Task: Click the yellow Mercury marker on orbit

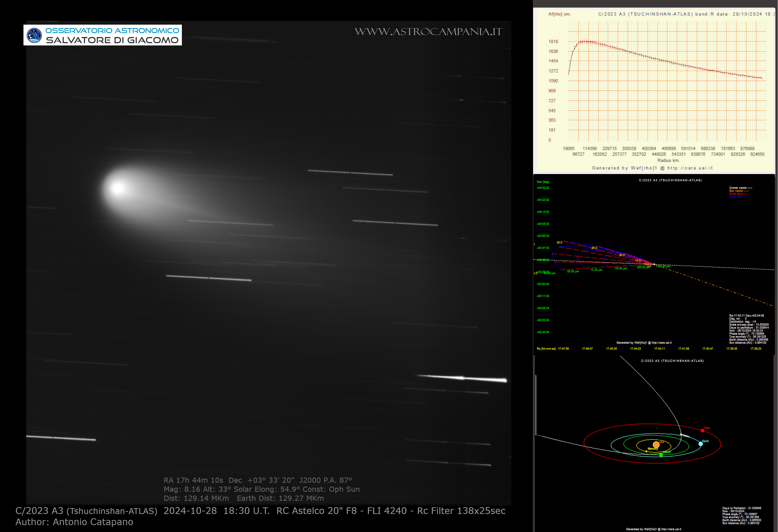Action: tap(646, 451)
